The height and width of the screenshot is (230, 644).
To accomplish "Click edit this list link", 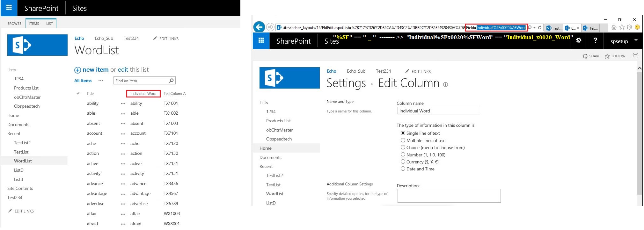I will click(x=123, y=70).
